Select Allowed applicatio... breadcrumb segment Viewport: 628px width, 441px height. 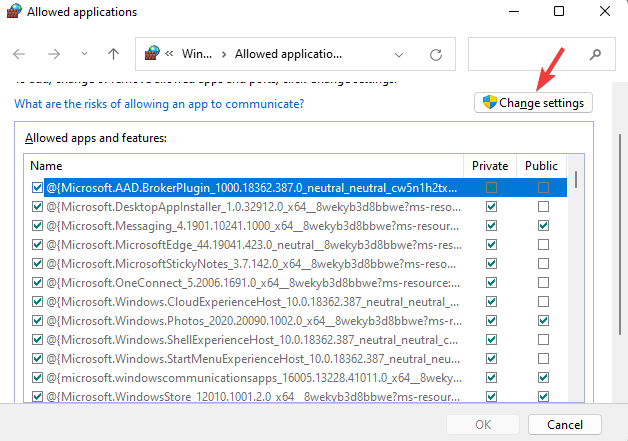point(288,54)
